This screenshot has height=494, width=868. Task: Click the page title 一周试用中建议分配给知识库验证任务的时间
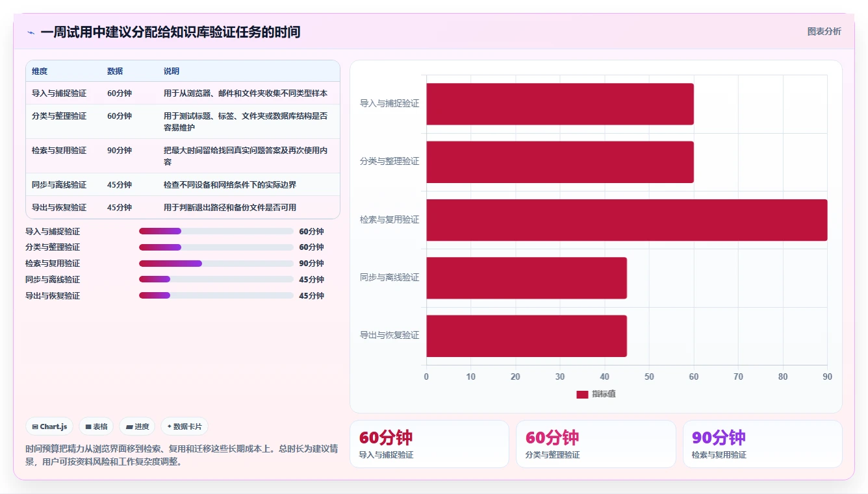(x=170, y=32)
